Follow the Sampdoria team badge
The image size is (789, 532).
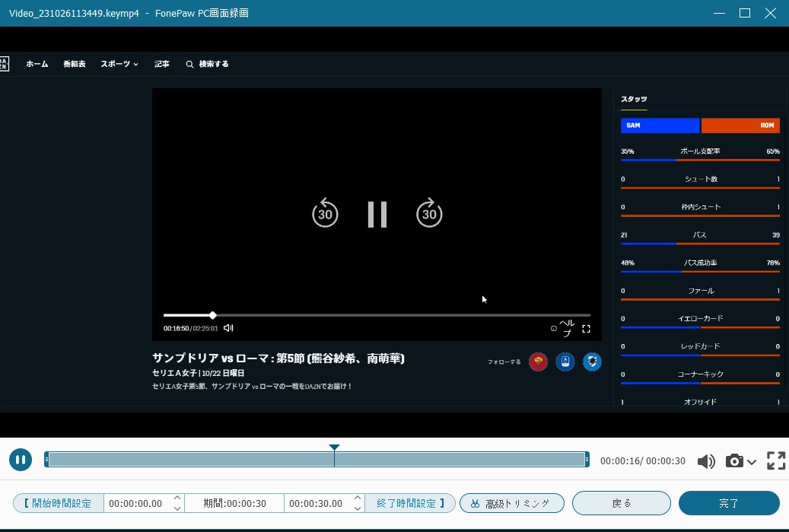[x=592, y=362]
